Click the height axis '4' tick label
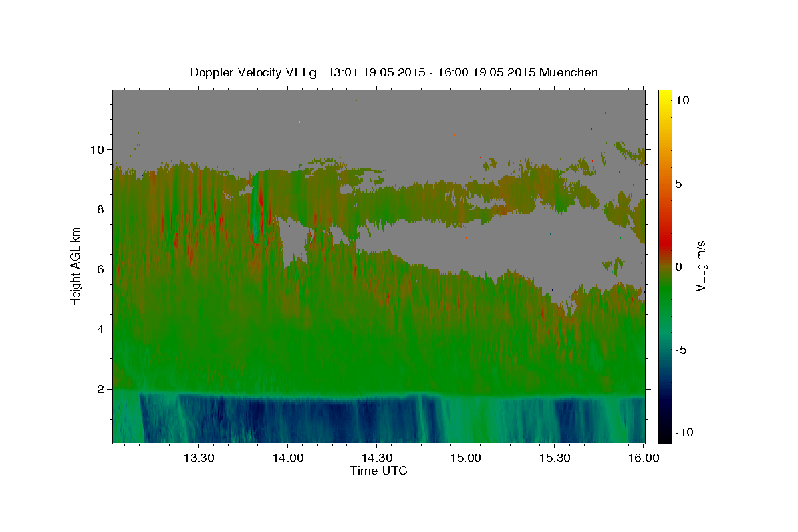 pos(102,329)
